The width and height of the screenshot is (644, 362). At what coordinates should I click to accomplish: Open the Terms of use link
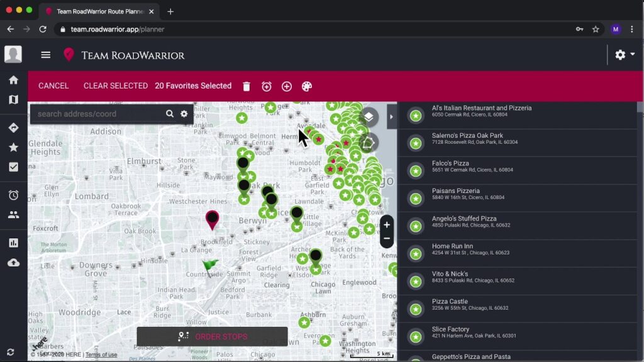coord(101,354)
